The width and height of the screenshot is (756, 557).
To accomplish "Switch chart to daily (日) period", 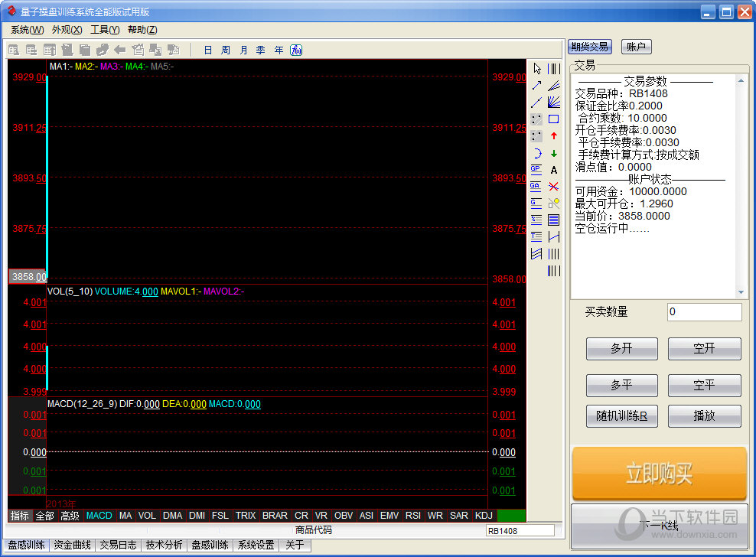I will pos(207,50).
